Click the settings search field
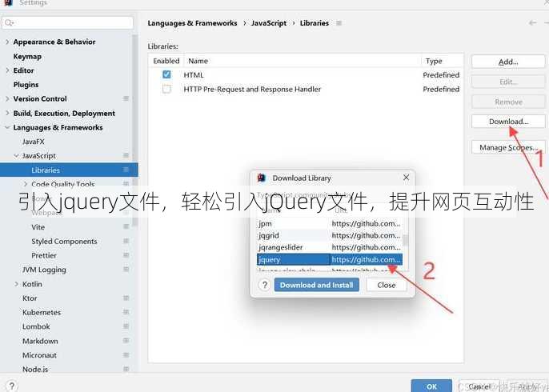Screen dimensions: 549x392 [67, 23]
